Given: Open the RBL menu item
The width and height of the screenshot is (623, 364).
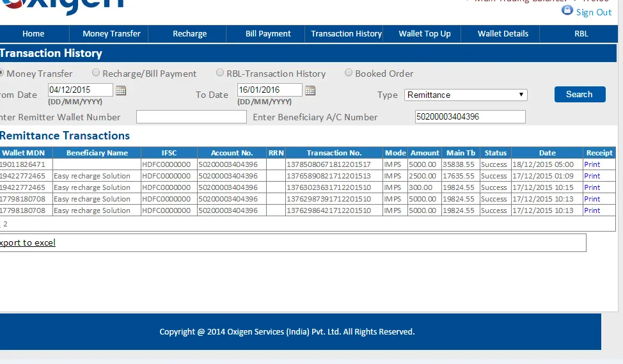Looking at the screenshot, I should coord(581,34).
